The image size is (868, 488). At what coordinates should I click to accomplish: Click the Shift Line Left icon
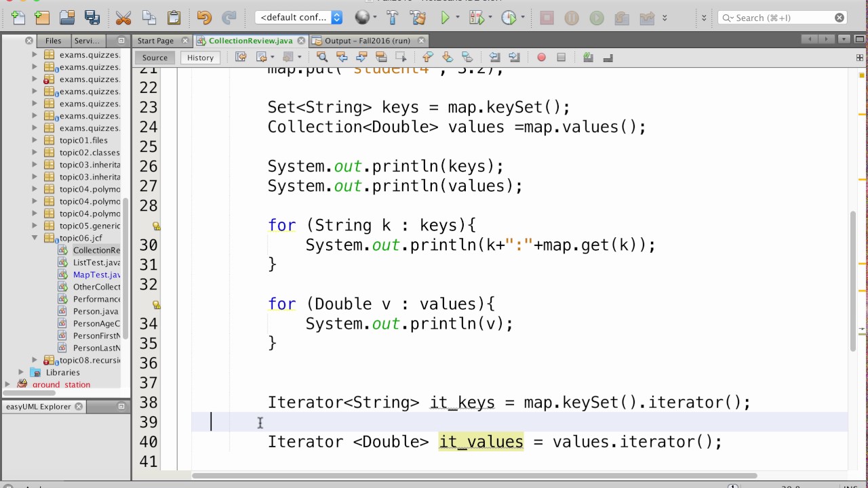pyautogui.click(x=494, y=58)
